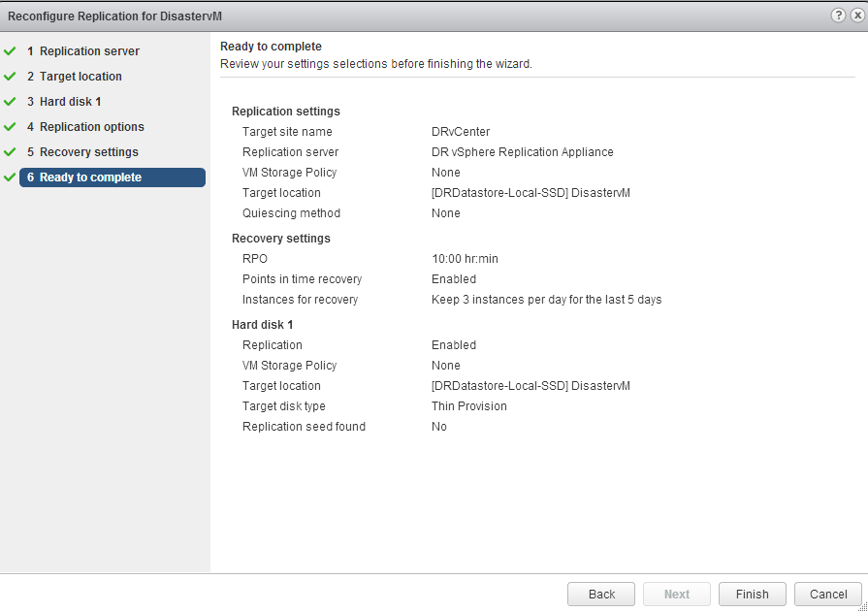Click the green checkmark beside Ready to complete
The height and width of the screenshot is (612, 868).
10,177
